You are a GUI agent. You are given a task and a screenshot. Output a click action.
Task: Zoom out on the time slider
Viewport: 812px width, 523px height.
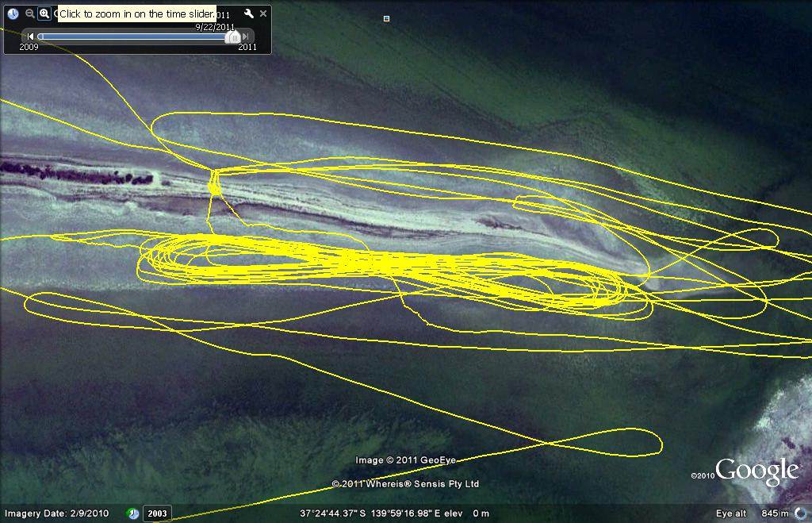(x=30, y=13)
